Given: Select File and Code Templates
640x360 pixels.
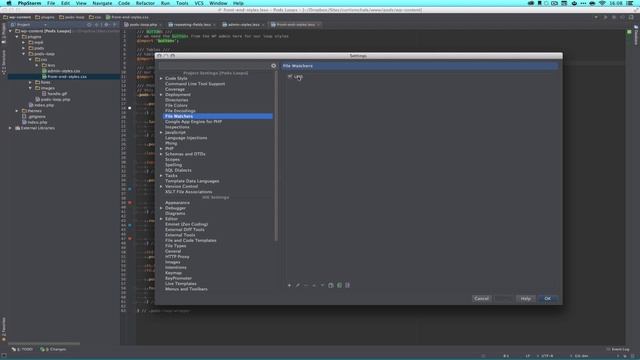Looking at the screenshot, I should (x=191, y=240).
